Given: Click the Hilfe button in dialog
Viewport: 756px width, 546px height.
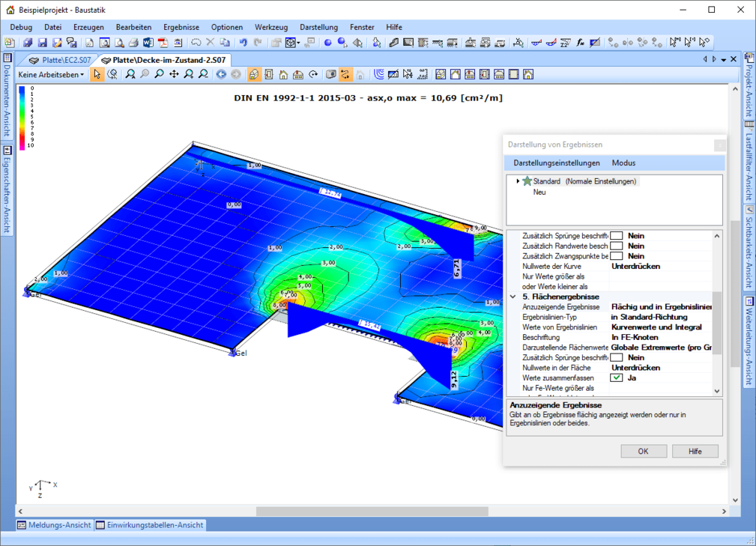Looking at the screenshot, I should coord(695,452).
